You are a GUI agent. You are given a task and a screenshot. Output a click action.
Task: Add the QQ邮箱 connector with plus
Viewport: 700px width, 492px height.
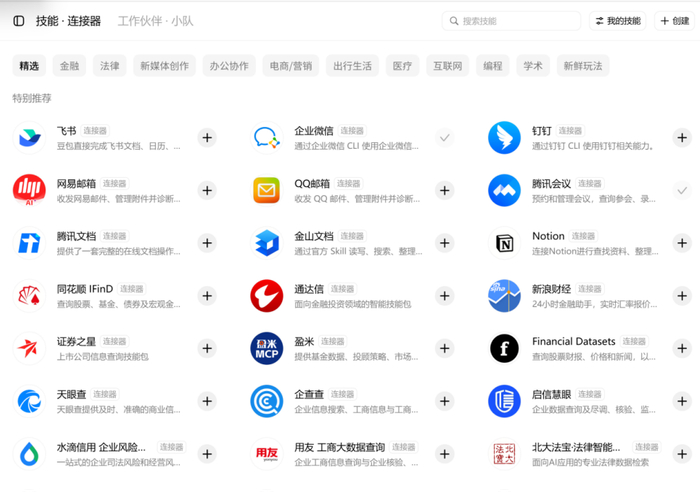click(445, 191)
